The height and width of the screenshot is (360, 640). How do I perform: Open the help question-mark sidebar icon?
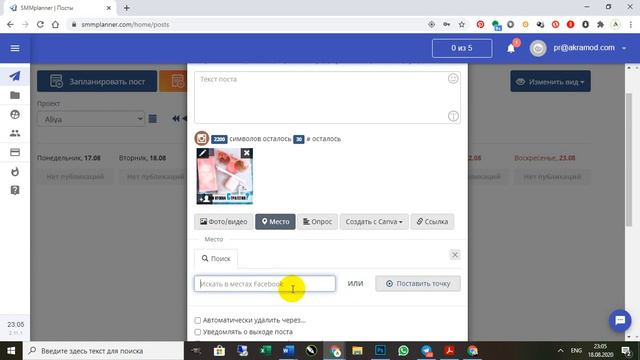point(15,190)
